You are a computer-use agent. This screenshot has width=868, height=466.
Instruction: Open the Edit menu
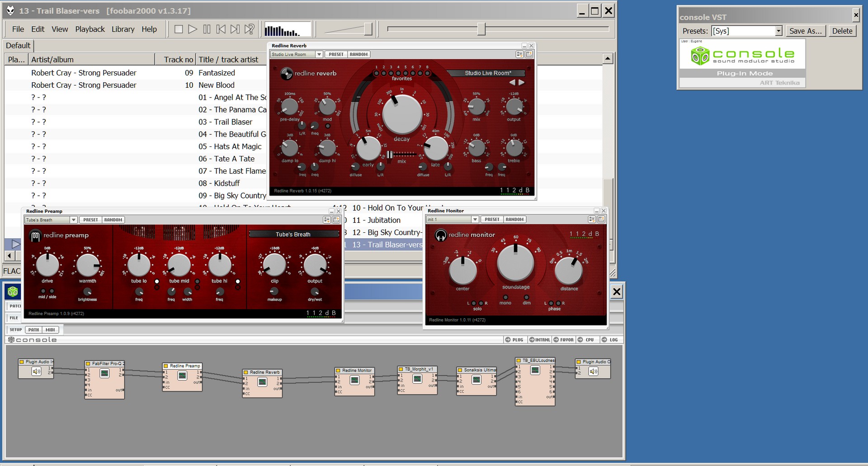point(38,29)
